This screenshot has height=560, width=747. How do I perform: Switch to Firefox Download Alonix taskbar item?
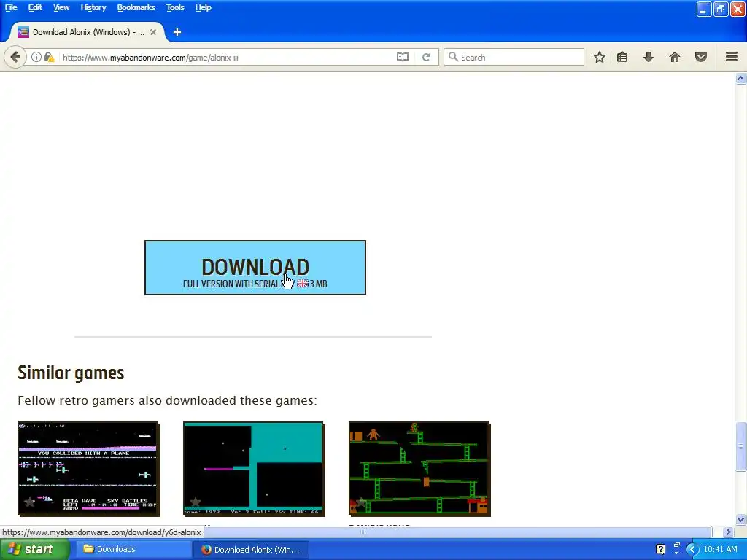click(x=251, y=549)
